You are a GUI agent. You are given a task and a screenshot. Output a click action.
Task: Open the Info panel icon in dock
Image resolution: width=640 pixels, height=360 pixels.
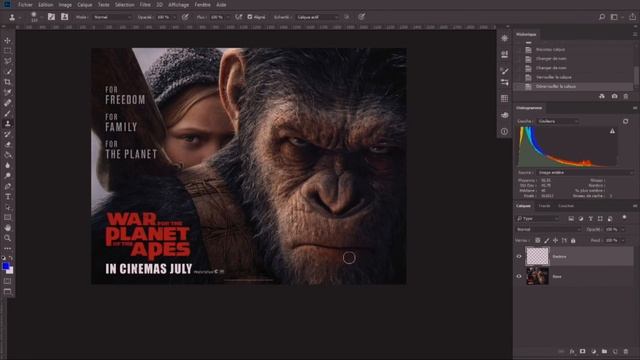click(504, 131)
